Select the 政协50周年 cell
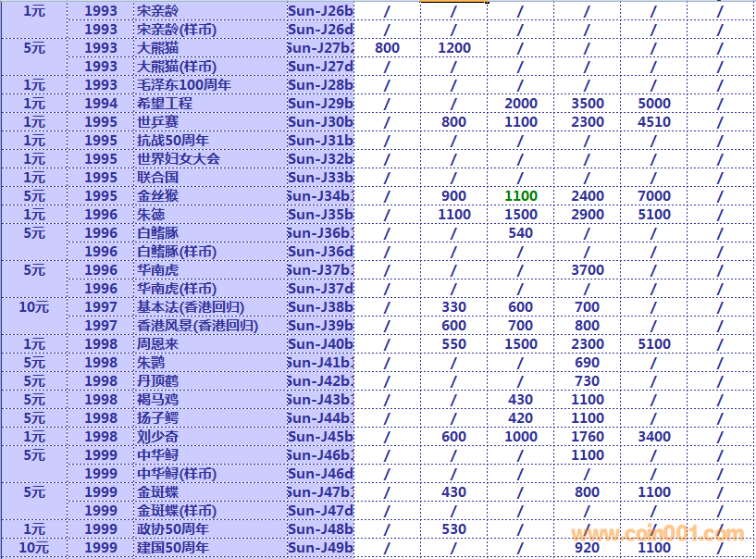This screenshot has width=756, height=559. [173, 529]
